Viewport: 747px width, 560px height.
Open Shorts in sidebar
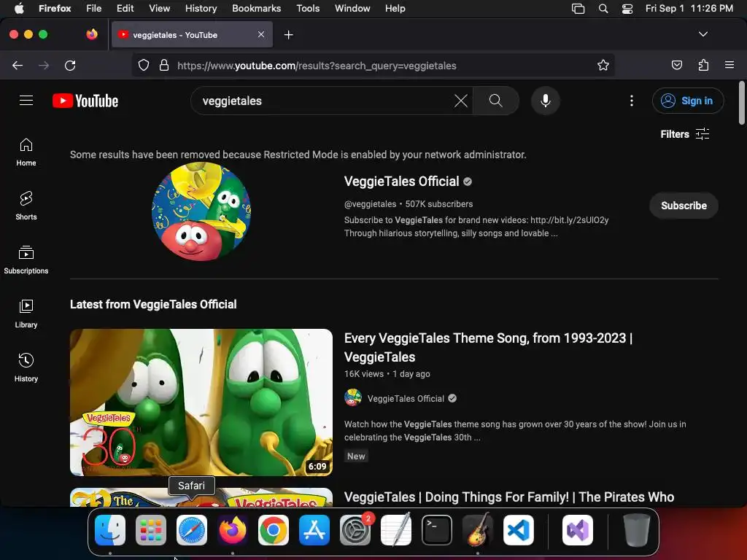point(26,206)
